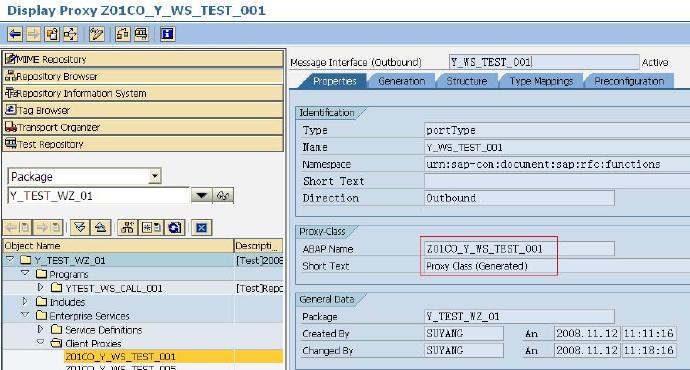690x370 pixels.
Task: Open the Package object type dropdown
Action: coord(154,176)
